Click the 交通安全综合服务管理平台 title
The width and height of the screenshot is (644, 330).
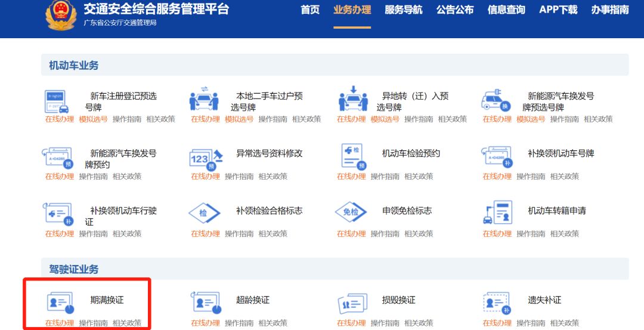point(156,8)
